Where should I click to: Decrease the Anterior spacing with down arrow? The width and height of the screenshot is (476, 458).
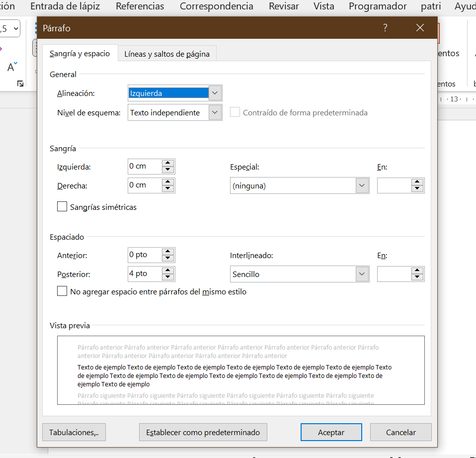[168, 258]
